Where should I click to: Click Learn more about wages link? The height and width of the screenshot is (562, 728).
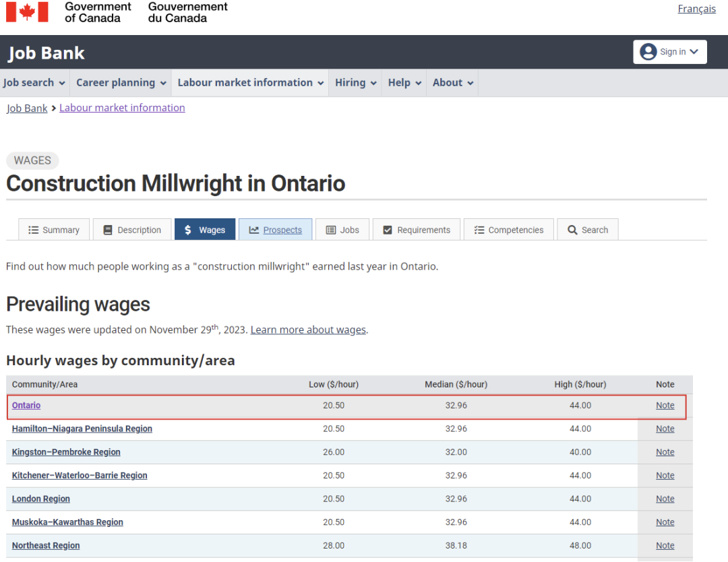tap(308, 330)
